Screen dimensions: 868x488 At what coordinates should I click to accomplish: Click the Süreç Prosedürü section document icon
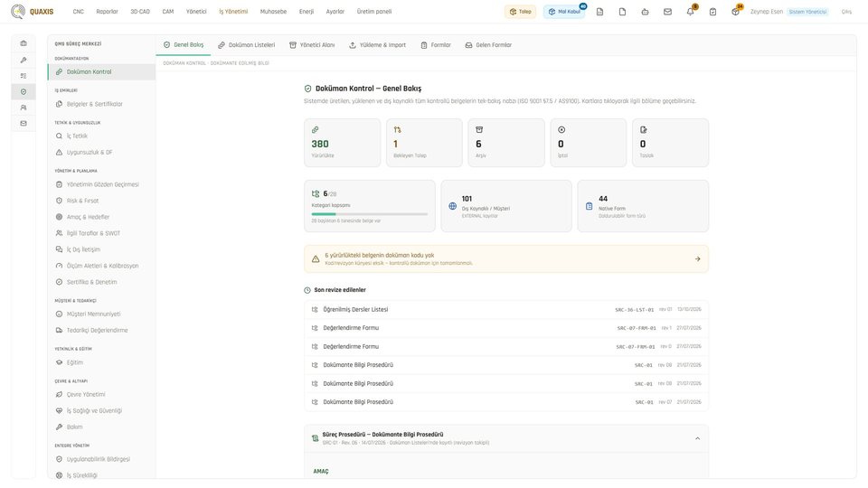point(315,438)
